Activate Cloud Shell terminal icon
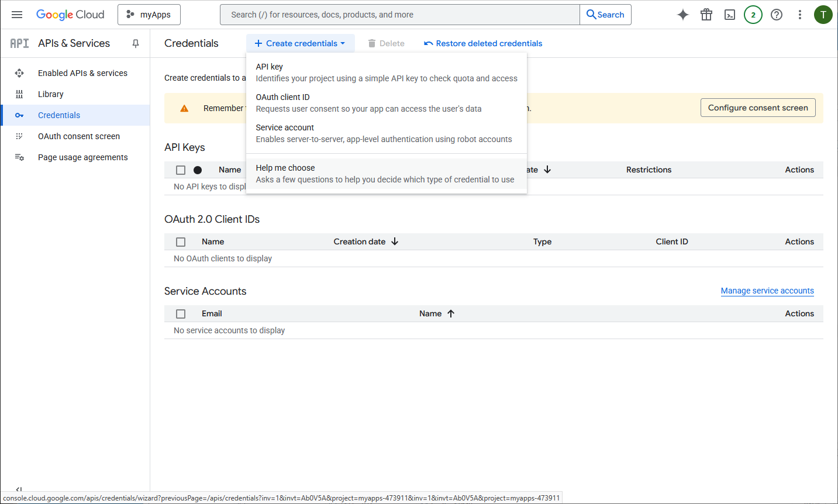 pyautogui.click(x=730, y=15)
